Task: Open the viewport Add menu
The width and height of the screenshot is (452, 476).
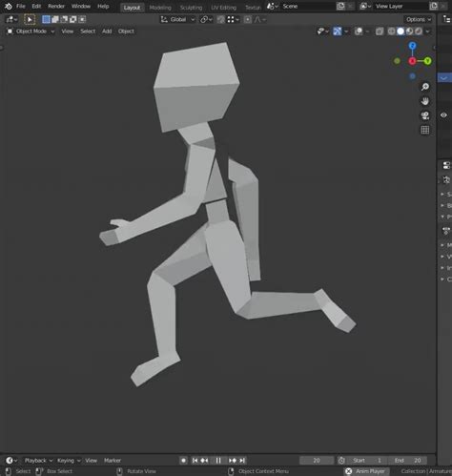Action: click(x=107, y=31)
